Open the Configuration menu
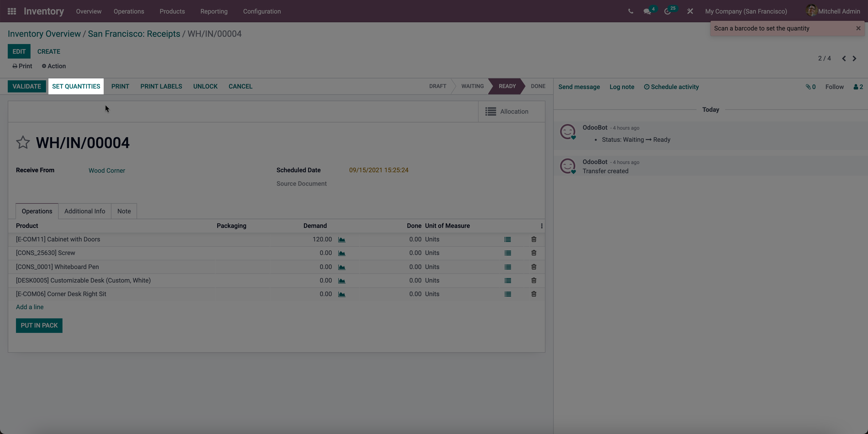 pos(262,11)
